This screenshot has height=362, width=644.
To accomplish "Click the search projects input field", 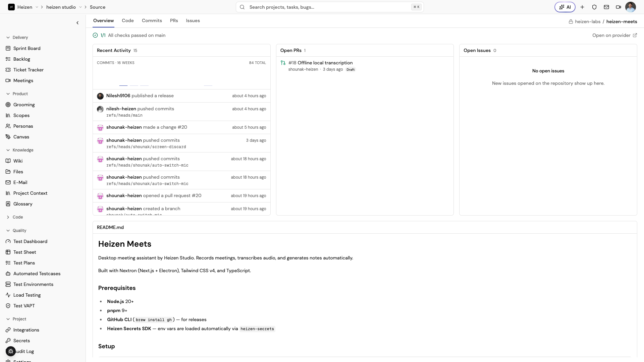I will pyautogui.click(x=330, y=7).
